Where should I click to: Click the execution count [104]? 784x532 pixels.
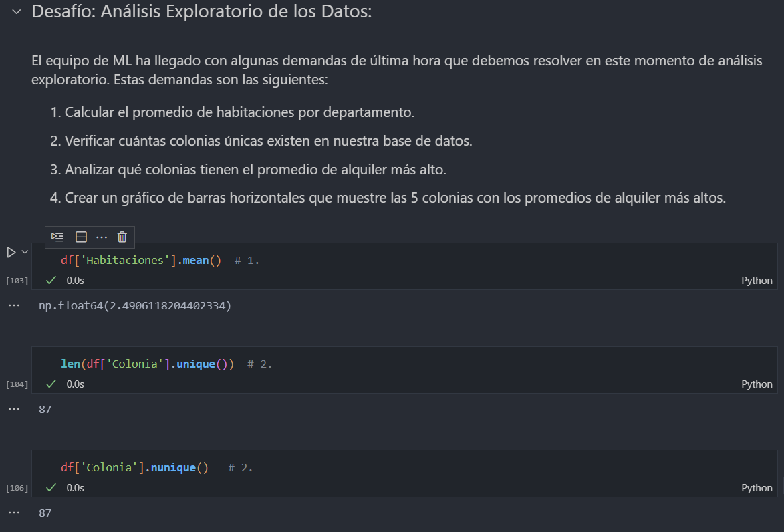[17, 384]
